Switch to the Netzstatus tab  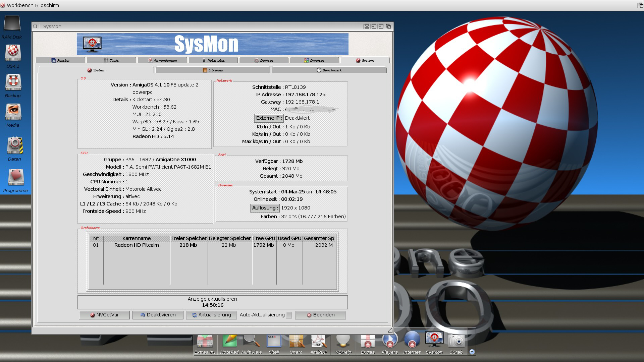point(213,60)
